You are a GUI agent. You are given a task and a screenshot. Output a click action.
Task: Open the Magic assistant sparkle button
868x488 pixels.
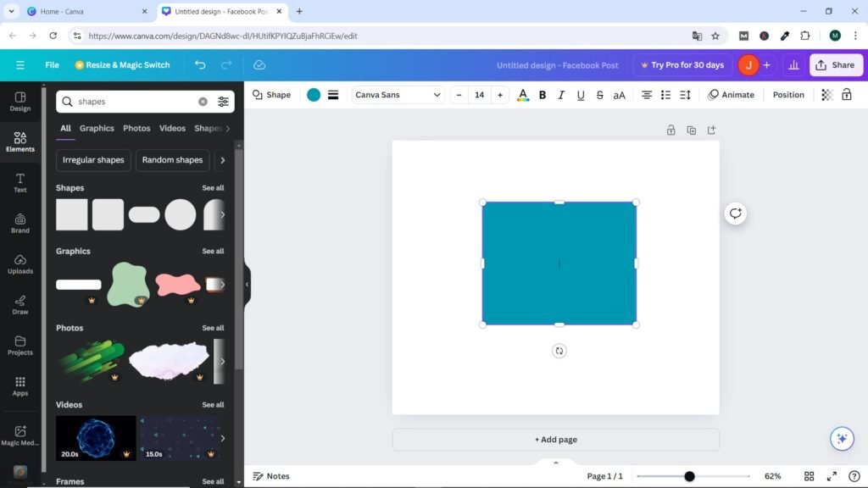point(841,438)
